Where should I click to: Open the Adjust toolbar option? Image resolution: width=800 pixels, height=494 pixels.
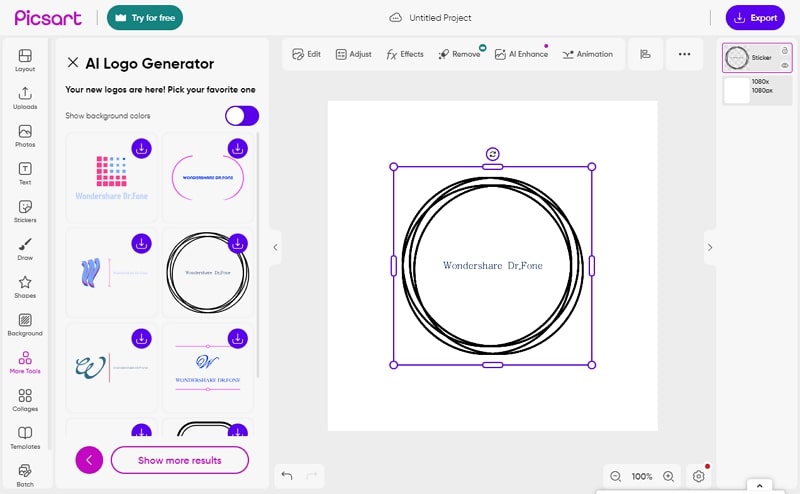354,54
